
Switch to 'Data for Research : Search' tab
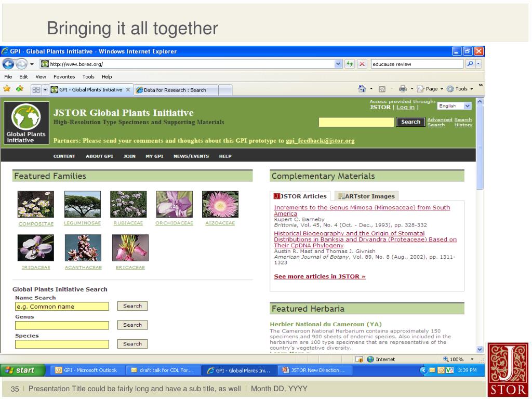pyautogui.click(x=176, y=90)
